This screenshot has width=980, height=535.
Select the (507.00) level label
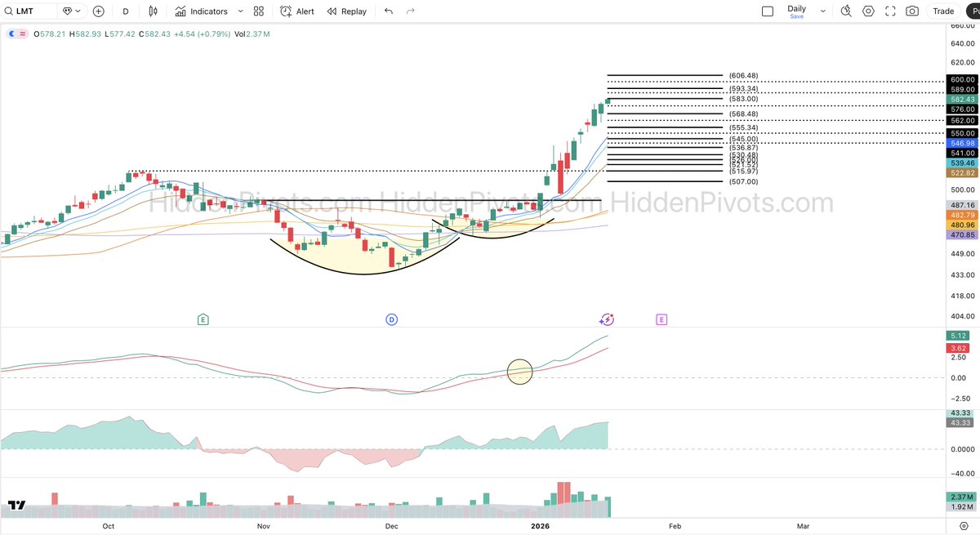[x=743, y=181]
